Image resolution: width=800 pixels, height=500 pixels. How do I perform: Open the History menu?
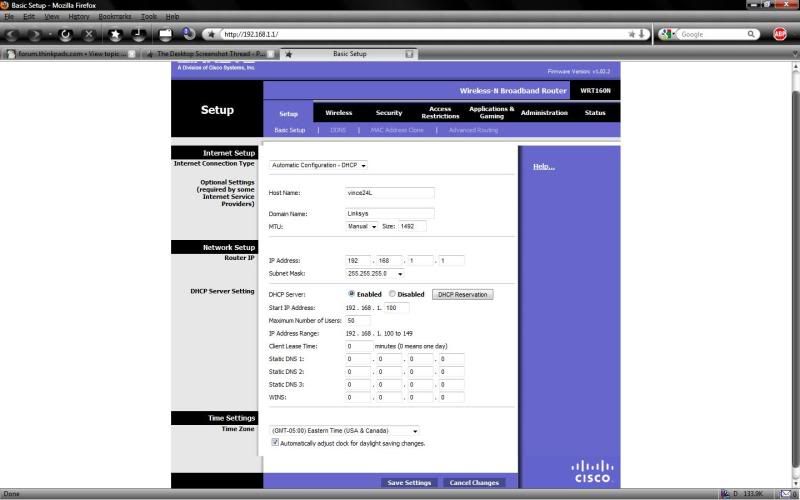point(79,16)
